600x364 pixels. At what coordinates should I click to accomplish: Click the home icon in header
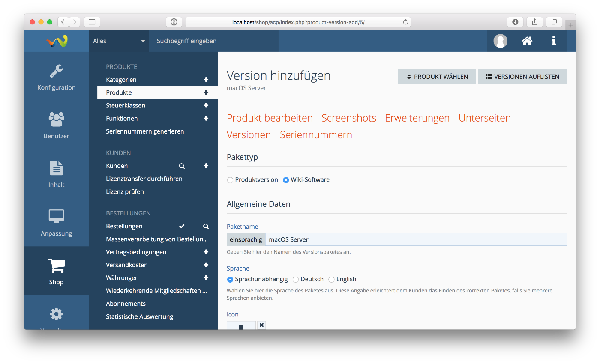[527, 41]
